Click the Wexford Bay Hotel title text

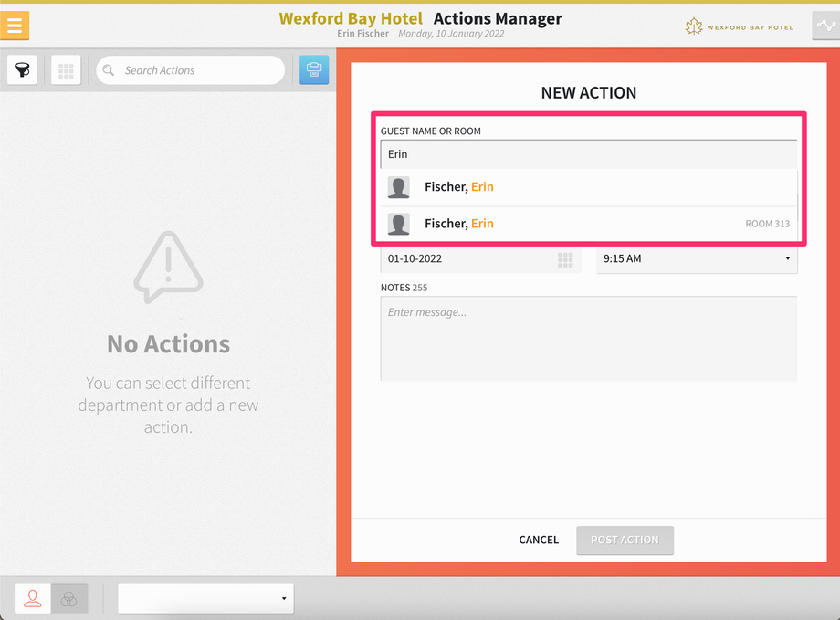(351, 19)
